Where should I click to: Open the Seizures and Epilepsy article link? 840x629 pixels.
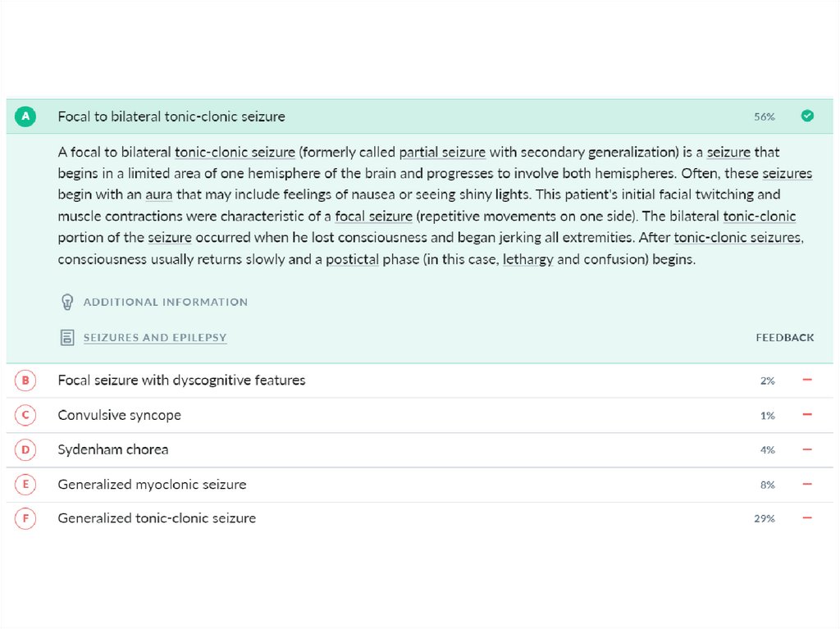pyautogui.click(x=155, y=338)
